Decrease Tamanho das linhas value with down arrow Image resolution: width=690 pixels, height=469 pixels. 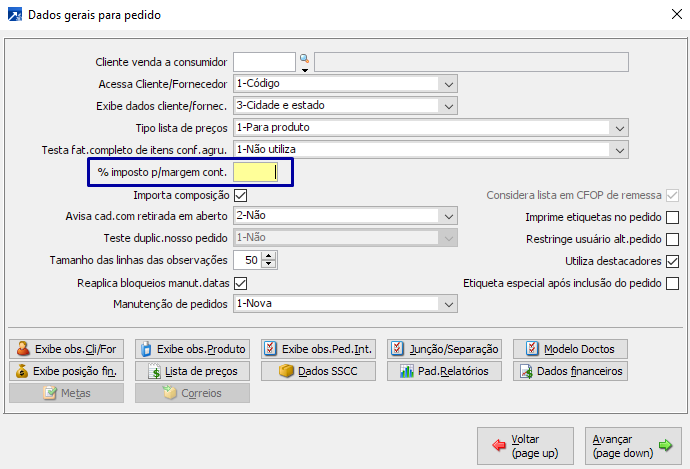pos(268,264)
